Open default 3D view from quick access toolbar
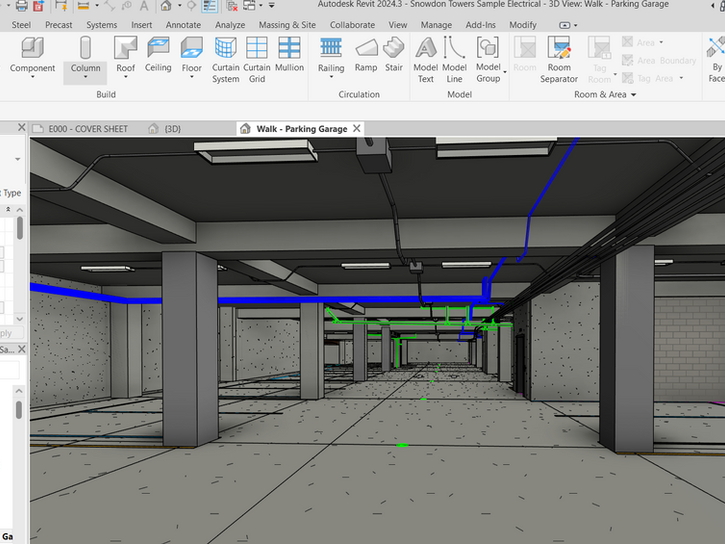Screen dimensions: 725x544 (166, 6)
